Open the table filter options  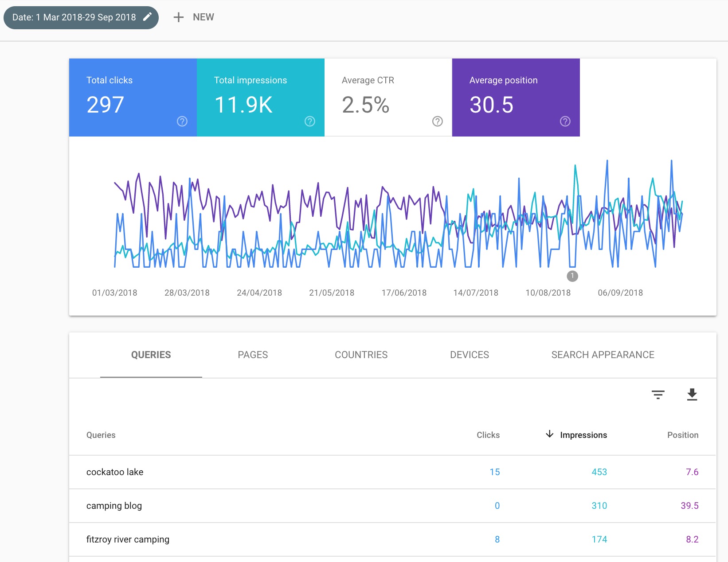pos(658,394)
